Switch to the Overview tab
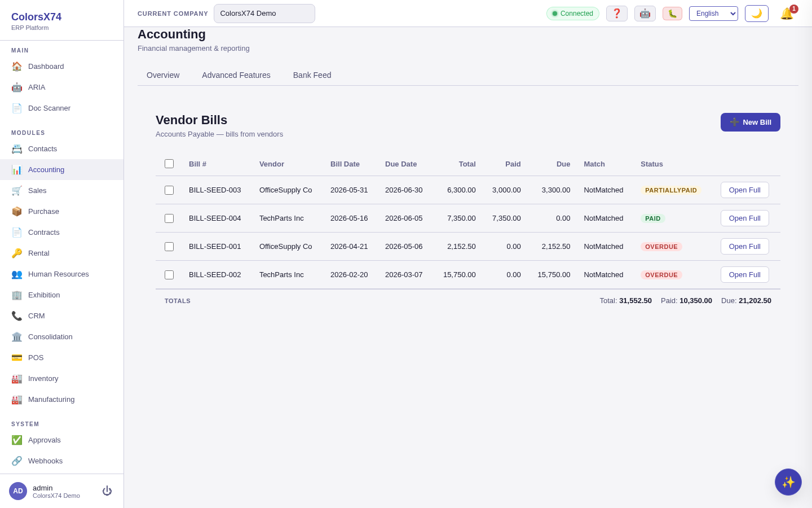 163,75
